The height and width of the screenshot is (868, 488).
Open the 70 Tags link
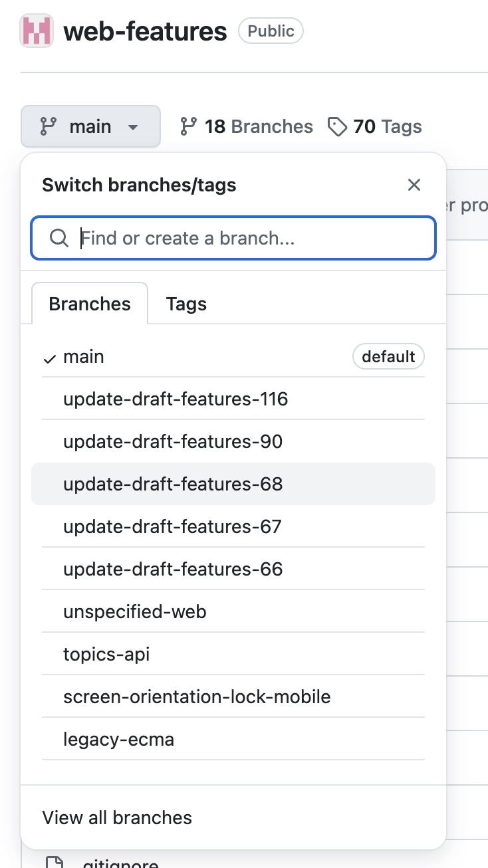click(x=375, y=126)
